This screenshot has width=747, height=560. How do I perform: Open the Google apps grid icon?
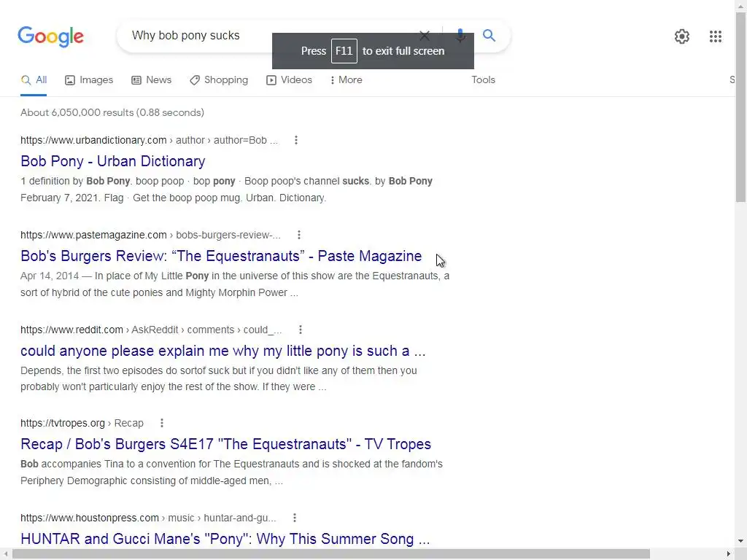[715, 36]
